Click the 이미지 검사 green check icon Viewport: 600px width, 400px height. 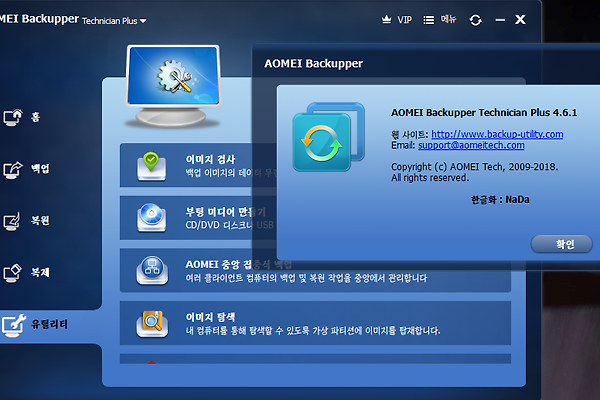148,165
